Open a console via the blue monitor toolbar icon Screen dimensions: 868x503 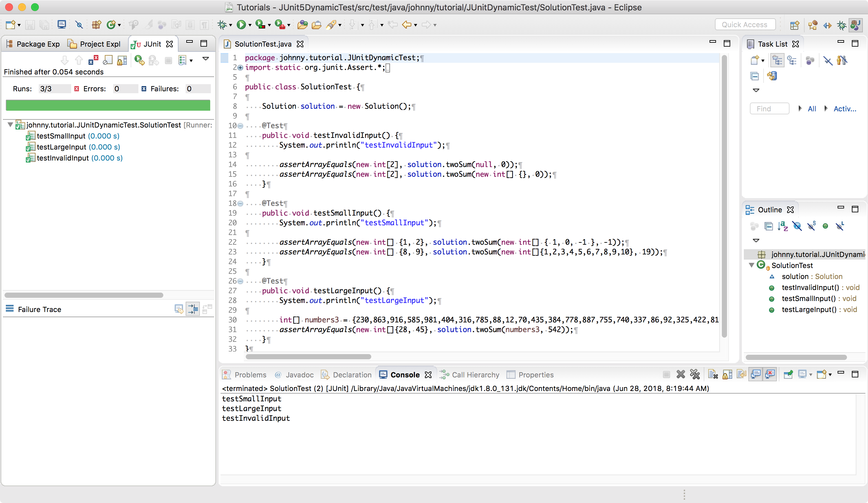pos(62,25)
